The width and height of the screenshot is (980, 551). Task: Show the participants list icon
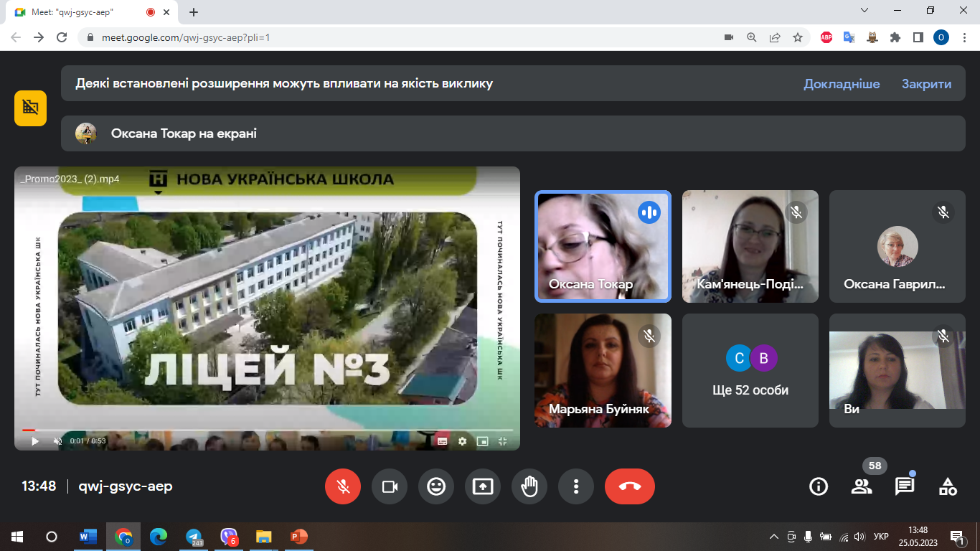coord(861,486)
